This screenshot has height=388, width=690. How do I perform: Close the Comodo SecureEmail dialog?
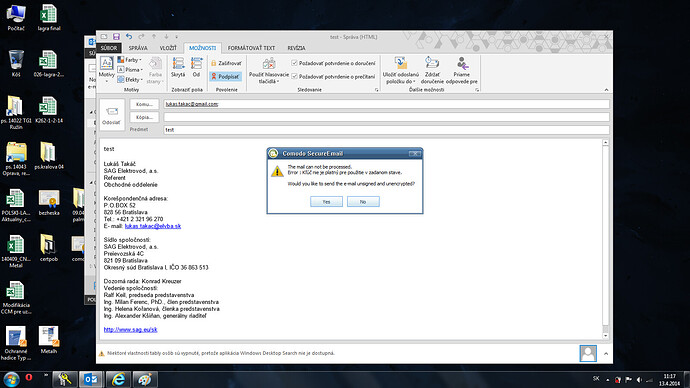[415, 154]
